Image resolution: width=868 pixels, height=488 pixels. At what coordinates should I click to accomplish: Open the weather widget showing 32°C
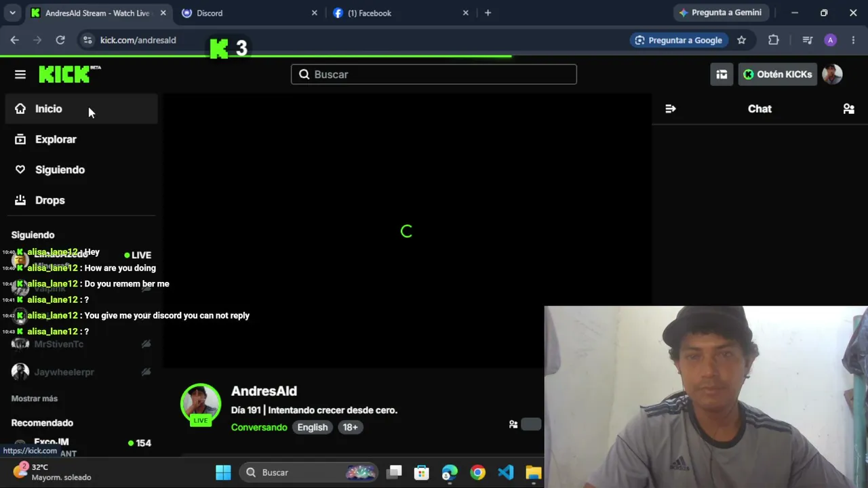tap(53, 472)
